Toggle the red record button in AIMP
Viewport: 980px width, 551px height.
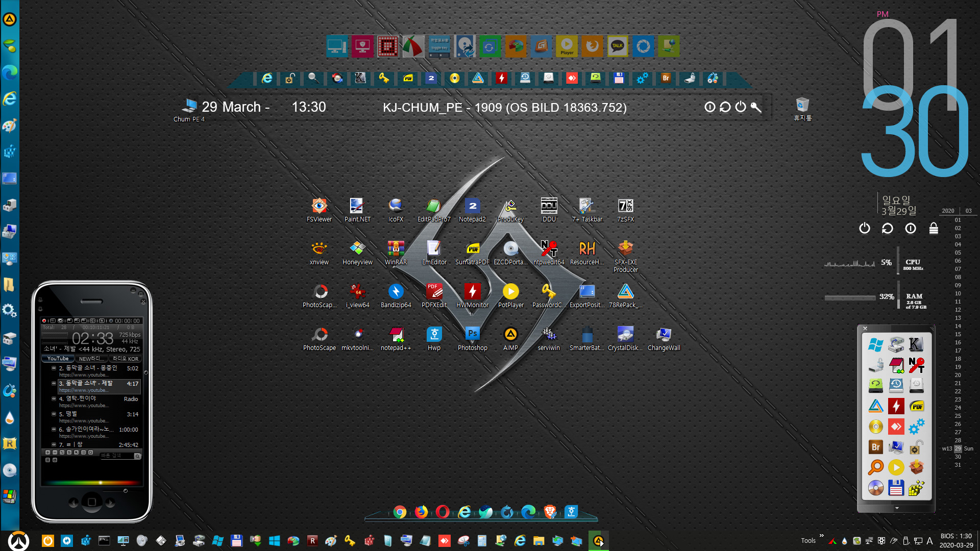coord(44,321)
